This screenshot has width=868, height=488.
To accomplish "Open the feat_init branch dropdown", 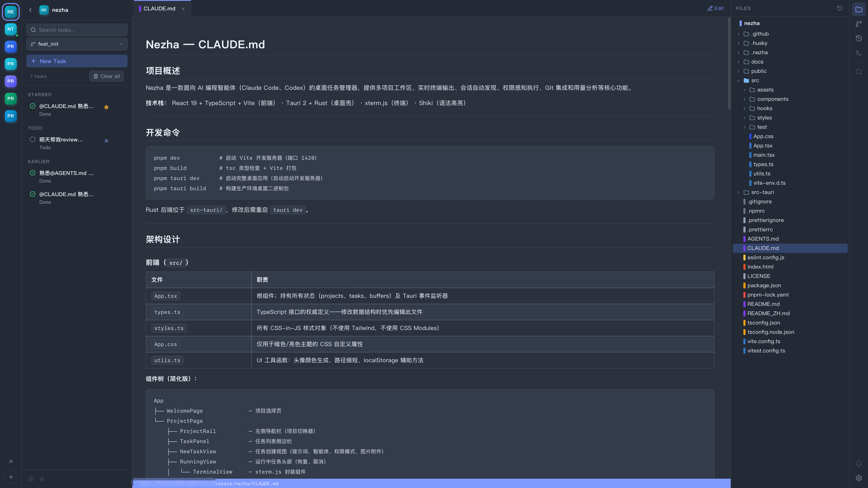I will (77, 44).
